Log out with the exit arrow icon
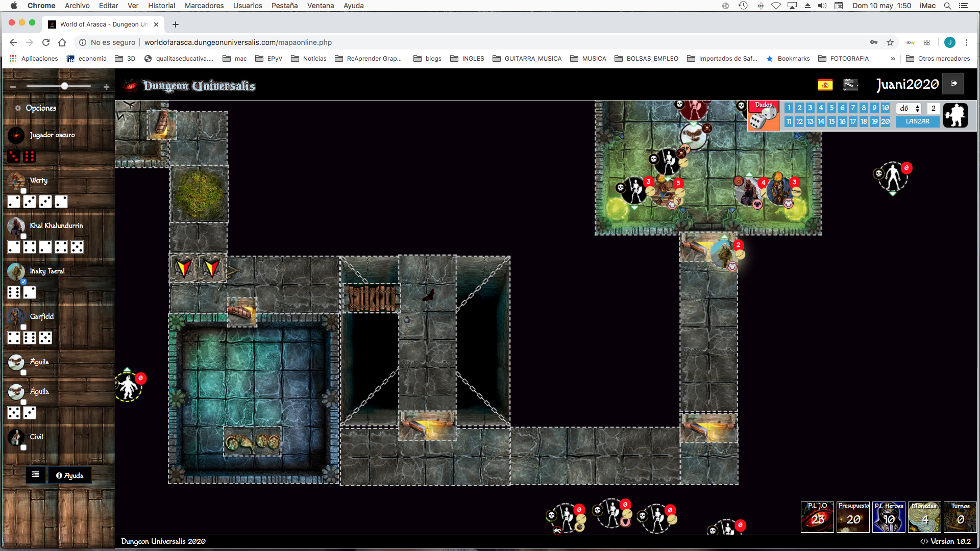The image size is (980, 551). (x=953, y=84)
